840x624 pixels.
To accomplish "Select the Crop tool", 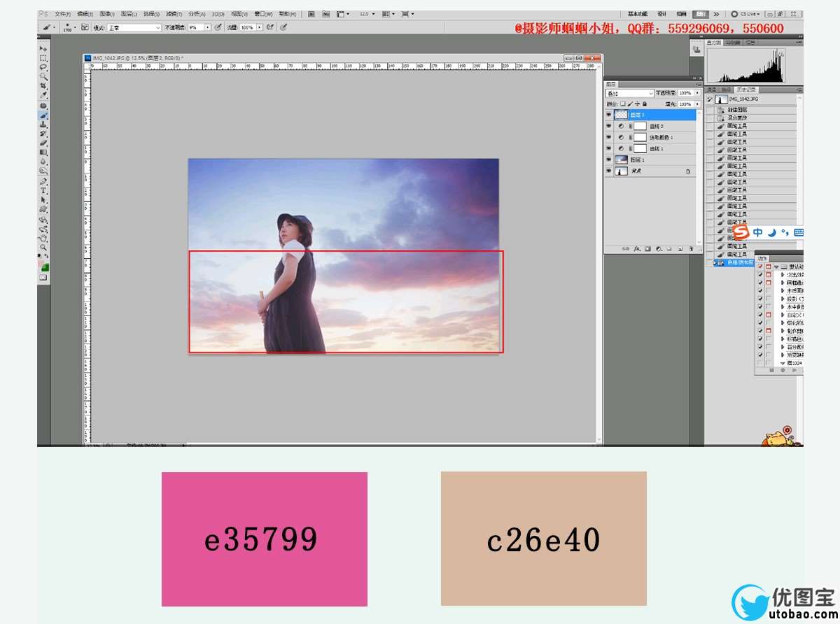I will [x=43, y=85].
